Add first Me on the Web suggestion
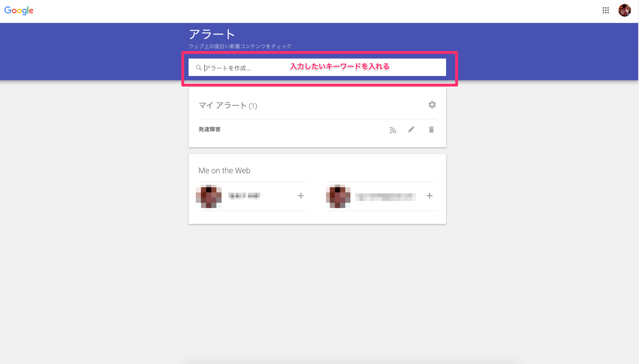 [x=301, y=196]
